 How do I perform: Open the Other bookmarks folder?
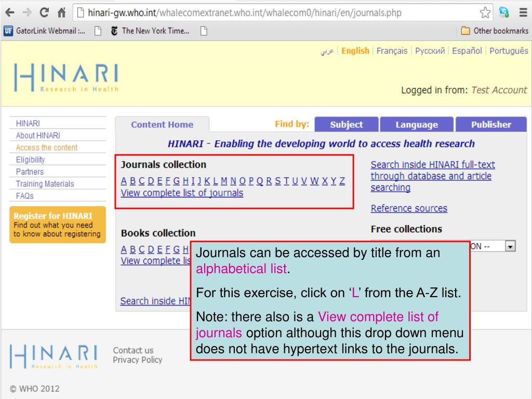click(495, 31)
